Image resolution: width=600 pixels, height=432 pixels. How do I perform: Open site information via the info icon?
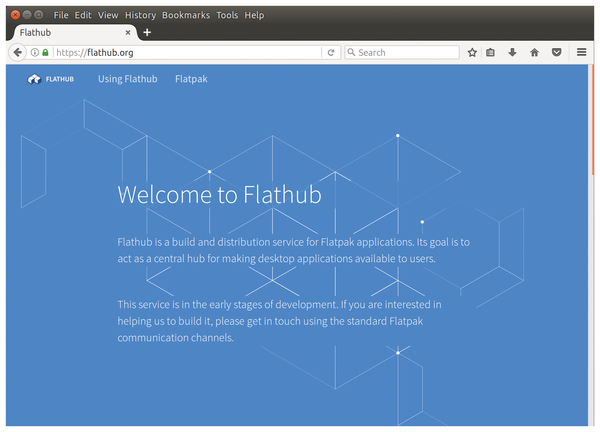34,52
